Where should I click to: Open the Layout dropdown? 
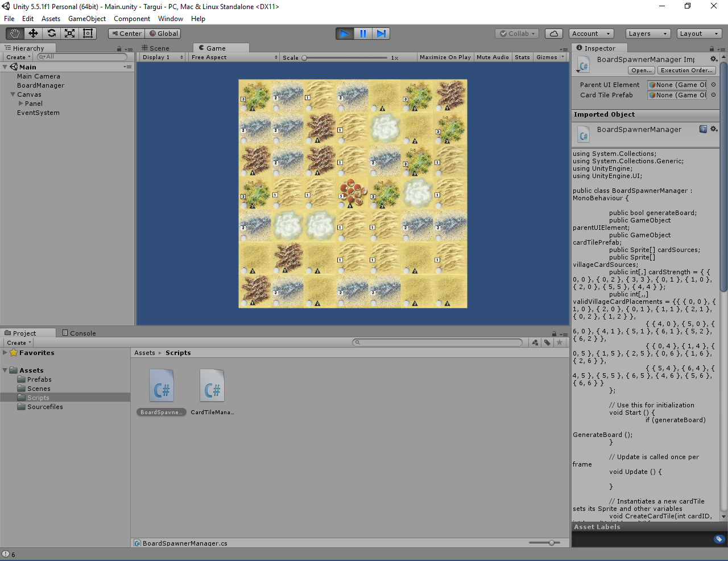point(700,34)
